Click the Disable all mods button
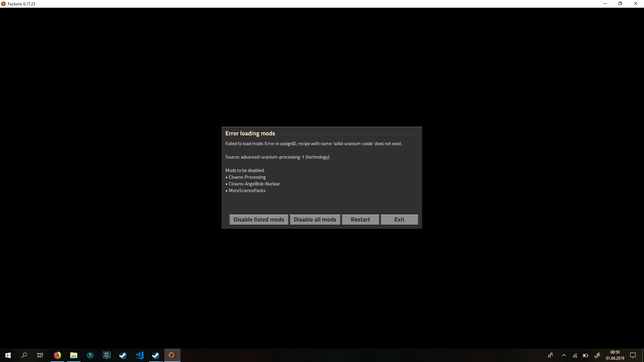 tap(315, 220)
